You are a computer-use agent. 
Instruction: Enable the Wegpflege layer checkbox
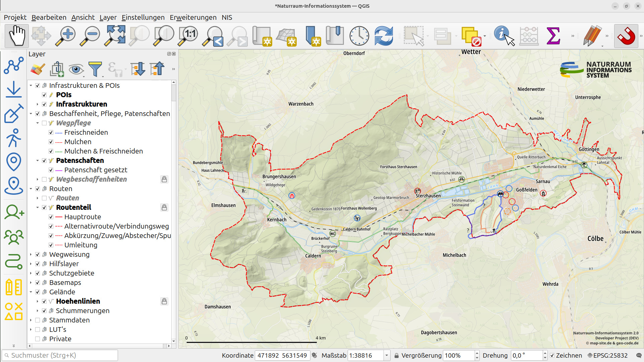[x=44, y=123]
